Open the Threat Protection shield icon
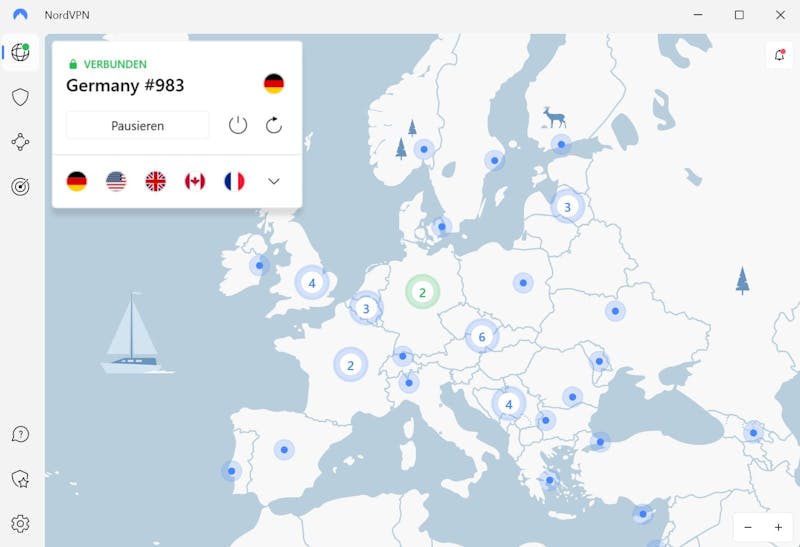 coord(20,97)
